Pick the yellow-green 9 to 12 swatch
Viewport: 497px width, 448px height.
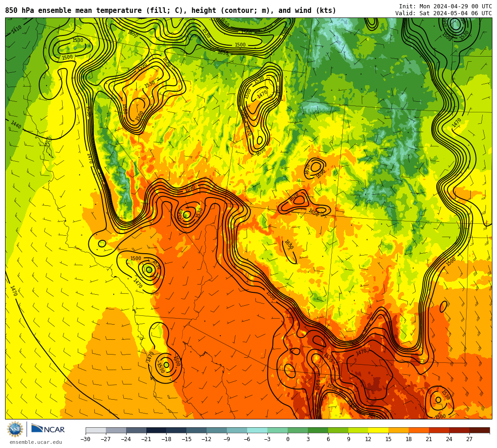point(358,430)
